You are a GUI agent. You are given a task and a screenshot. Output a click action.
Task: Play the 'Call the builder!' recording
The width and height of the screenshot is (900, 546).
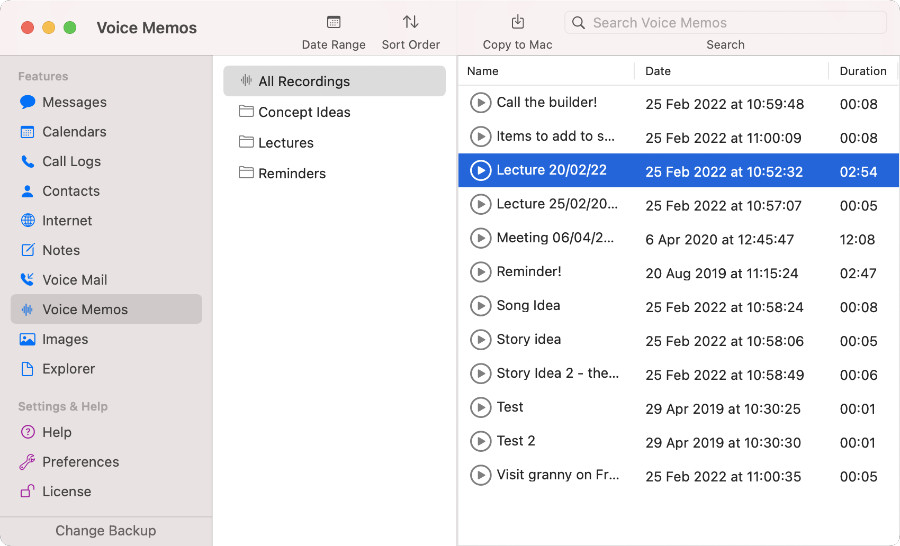click(480, 103)
